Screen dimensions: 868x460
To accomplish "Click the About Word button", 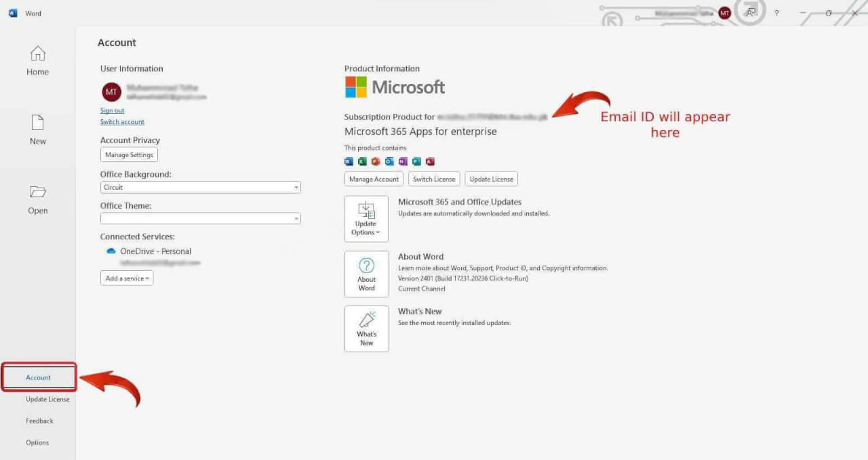I will 366,274.
